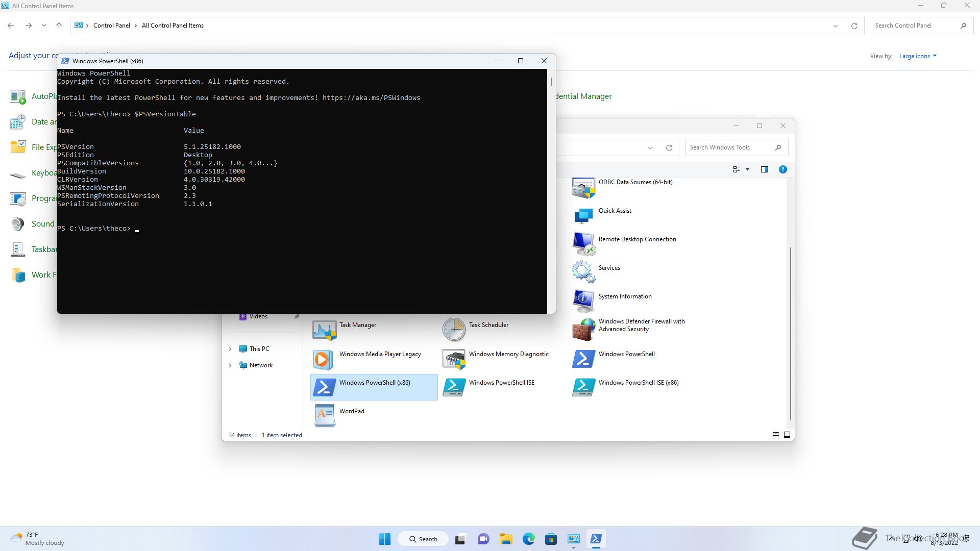Click the Sound icon in Control Panel
The height and width of the screenshot is (551, 980).
click(x=18, y=224)
